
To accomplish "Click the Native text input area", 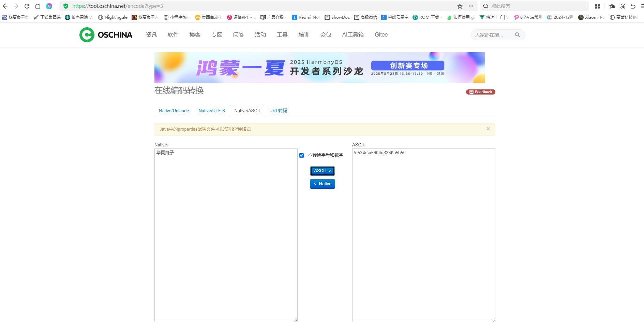I will coord(226,235).
